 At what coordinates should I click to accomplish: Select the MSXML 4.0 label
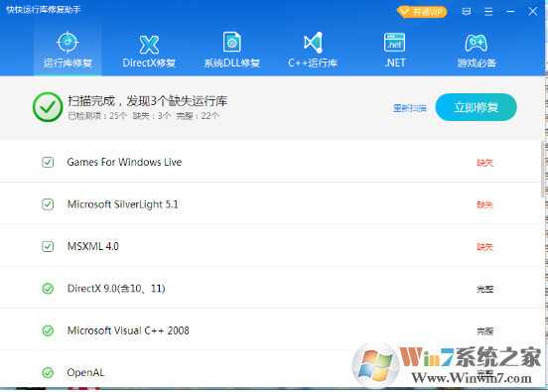[x=93, y=247]
